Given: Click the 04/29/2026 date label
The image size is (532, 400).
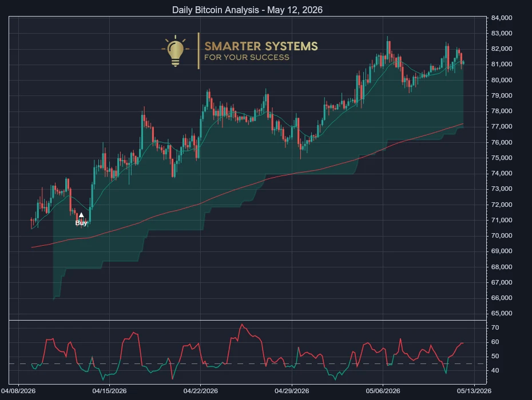Looking at the screenshot, I should pos(292,391).
